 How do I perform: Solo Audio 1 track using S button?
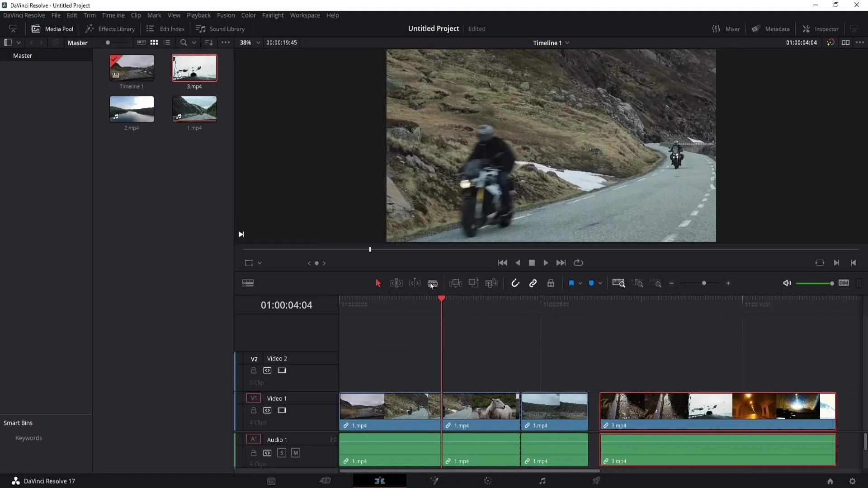click(282, 453)
